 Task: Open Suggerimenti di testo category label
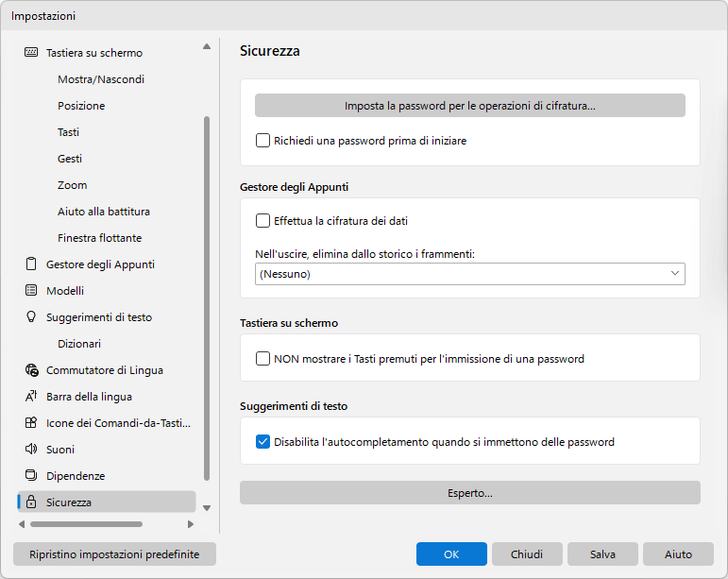coord(99,317)
